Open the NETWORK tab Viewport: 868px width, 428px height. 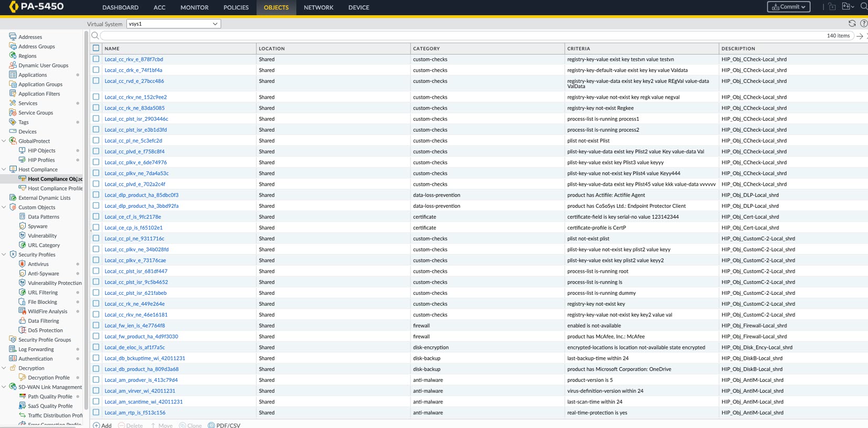point(318,7)
